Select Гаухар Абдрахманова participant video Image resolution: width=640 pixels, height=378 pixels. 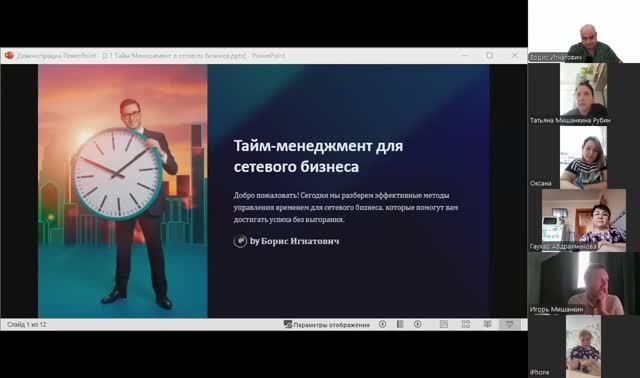(x=584, y=220)
